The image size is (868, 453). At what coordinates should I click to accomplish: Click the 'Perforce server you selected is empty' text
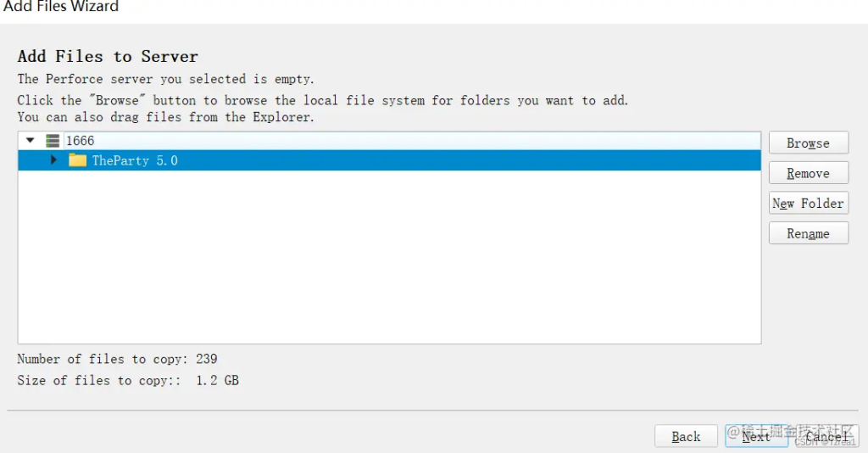[x=165, y=79]
